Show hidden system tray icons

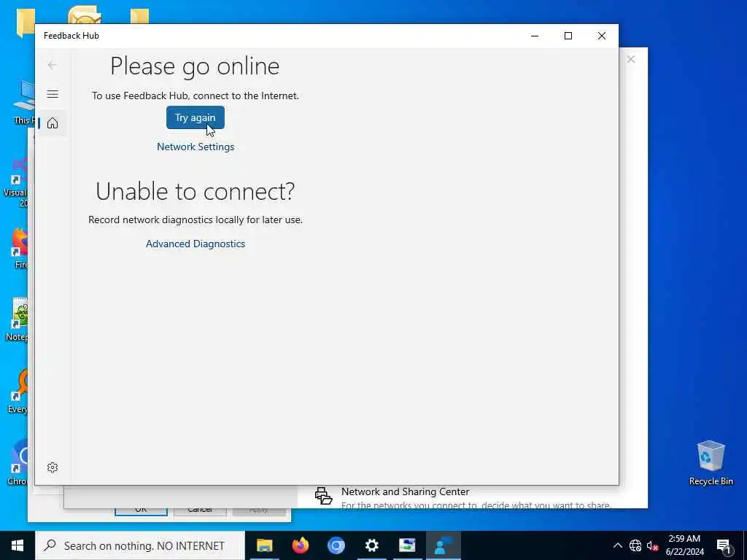(617, 545)
